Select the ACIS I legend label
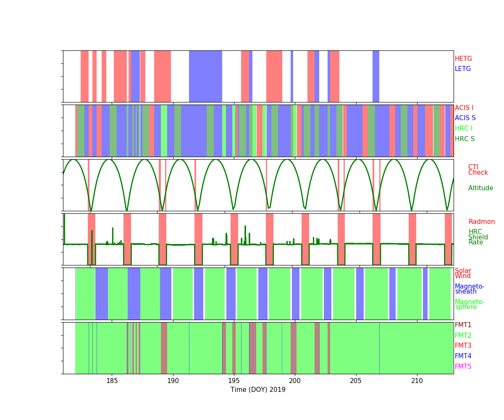504x420 pixels. coord(464,108)
